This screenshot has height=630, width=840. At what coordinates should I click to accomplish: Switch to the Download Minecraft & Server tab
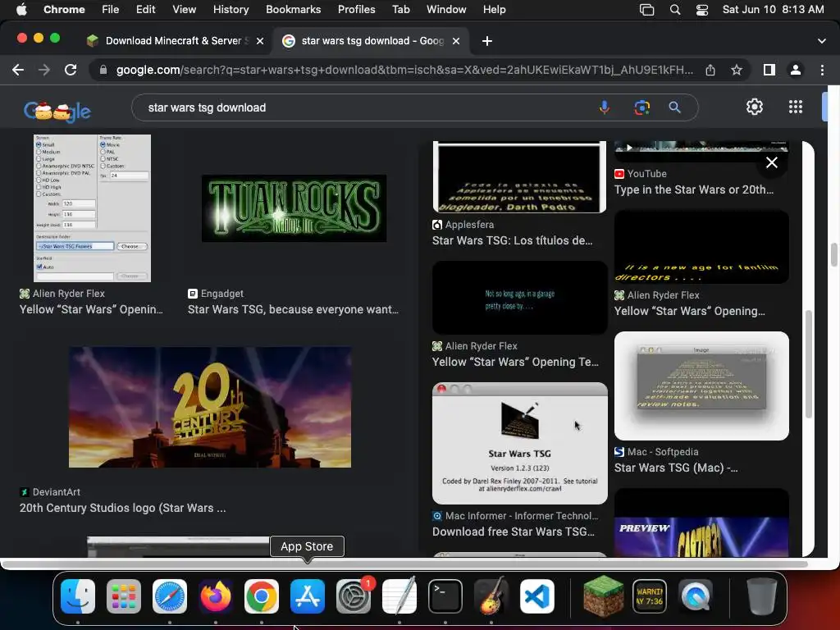tap(175, 41)
